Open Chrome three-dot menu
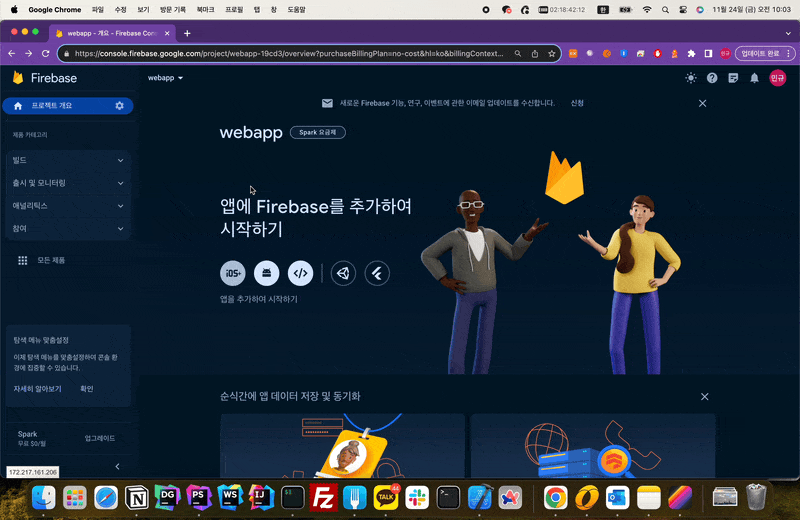This screenshot has width=800, height=520. [x=789, y=54]
